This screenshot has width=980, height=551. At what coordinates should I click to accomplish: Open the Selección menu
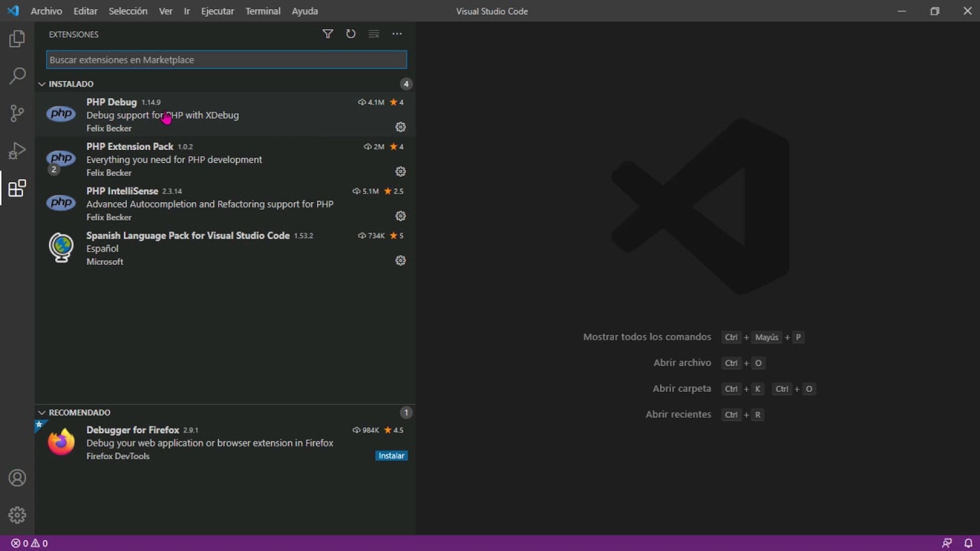pos(128,11)
